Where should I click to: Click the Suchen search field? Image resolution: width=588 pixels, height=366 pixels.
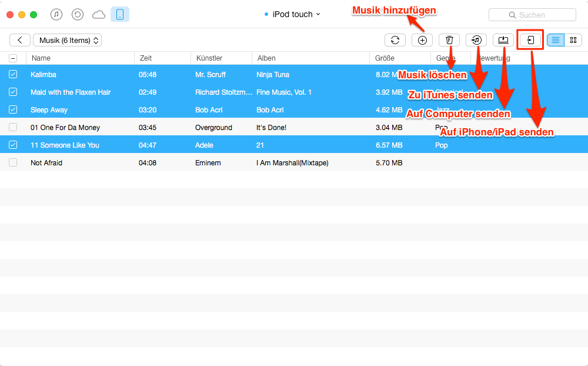coord(533,15)
